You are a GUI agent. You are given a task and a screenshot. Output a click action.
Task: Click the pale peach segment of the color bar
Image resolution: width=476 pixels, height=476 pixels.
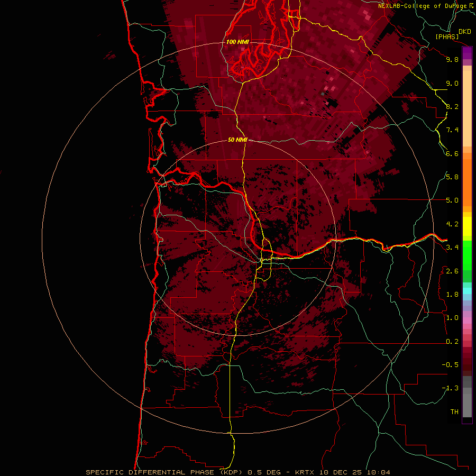coord(467,109)
